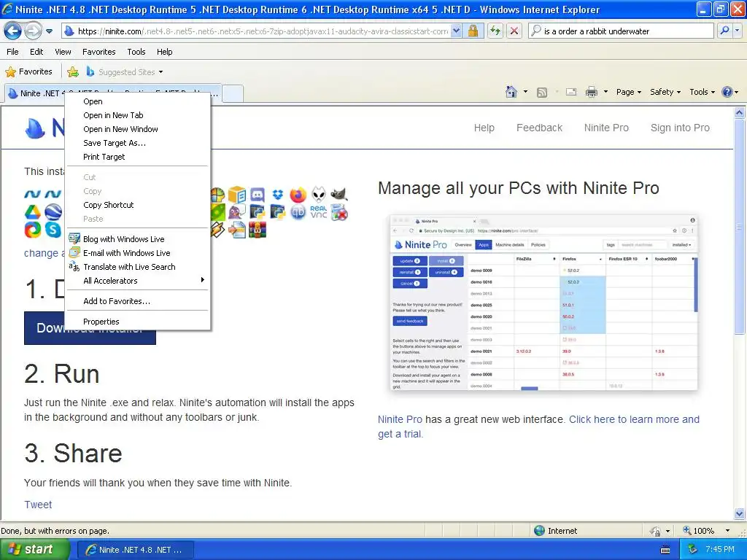Viewport: 747px width, 560px height.
Task: Click the Tweet link
Action: [x=38, y=505]
